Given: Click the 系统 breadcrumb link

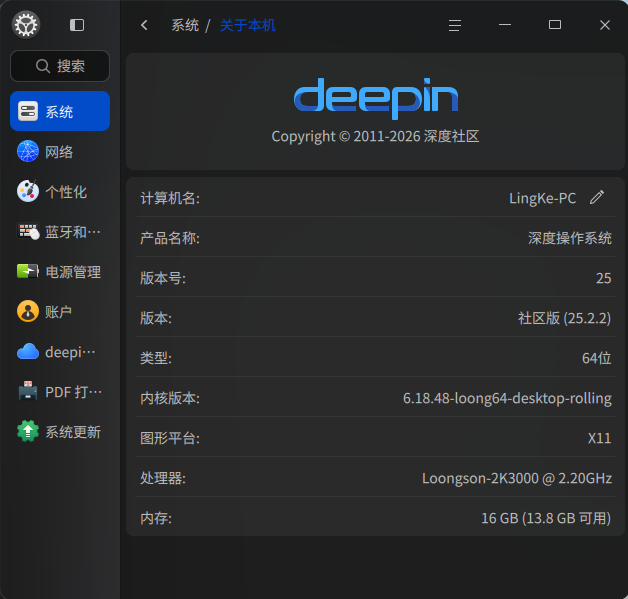Looking at the screenshot, I should tap(185, 25).
